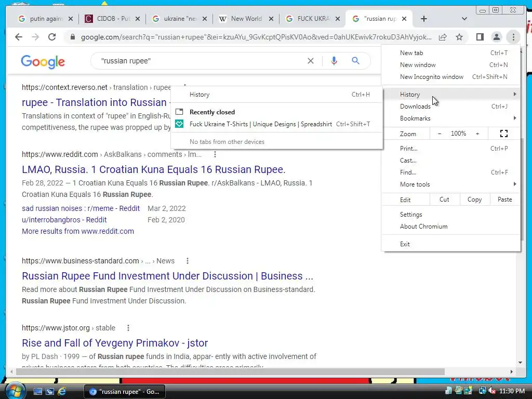Click vertical scrollbar down arrow
Viewport: 532px width, 399px height.
pyautogui.click(x=521, y=363)
